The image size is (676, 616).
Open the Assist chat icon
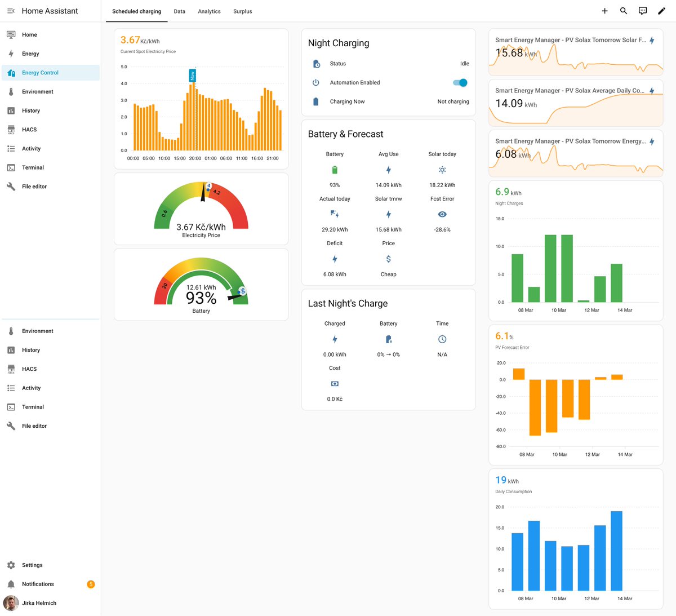(643, 11)
